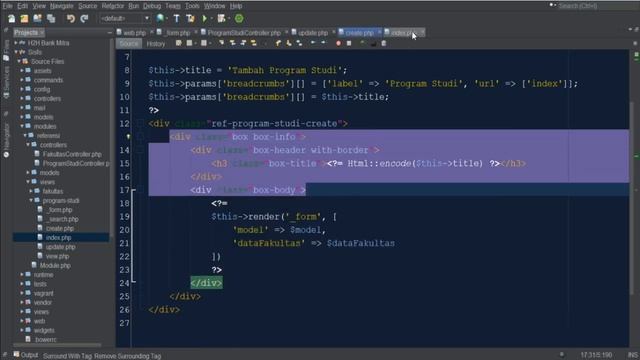Click the Debug Project toolbar icon
Image resolution: width=640 pixels, height=360 pixels.
click(222, 18)
